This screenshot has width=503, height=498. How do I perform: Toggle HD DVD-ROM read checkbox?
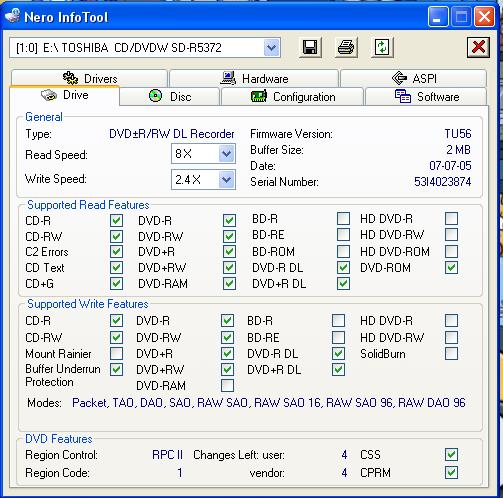[x=451, y=251]
